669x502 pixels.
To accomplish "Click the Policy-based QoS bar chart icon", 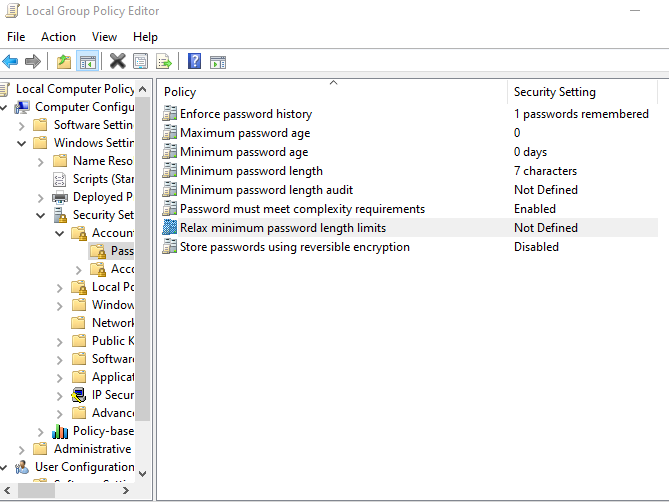I will [x=60, y=431].
